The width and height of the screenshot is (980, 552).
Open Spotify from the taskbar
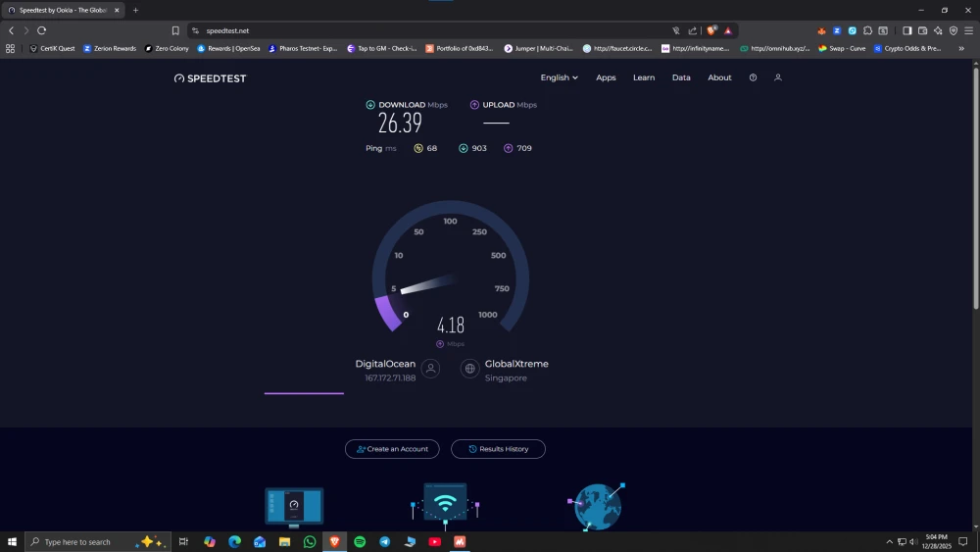(x=360, y=541)
